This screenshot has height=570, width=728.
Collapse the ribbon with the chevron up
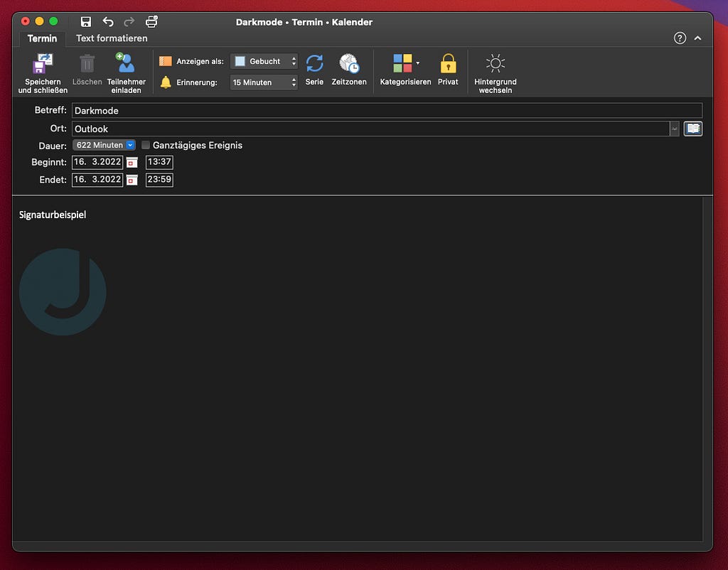pos(698,38)
